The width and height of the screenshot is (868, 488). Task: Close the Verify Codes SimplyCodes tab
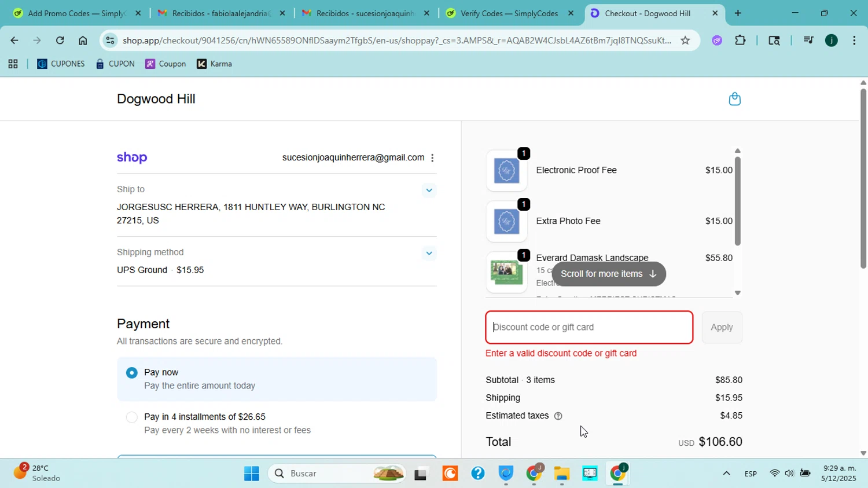coord(571,13)
